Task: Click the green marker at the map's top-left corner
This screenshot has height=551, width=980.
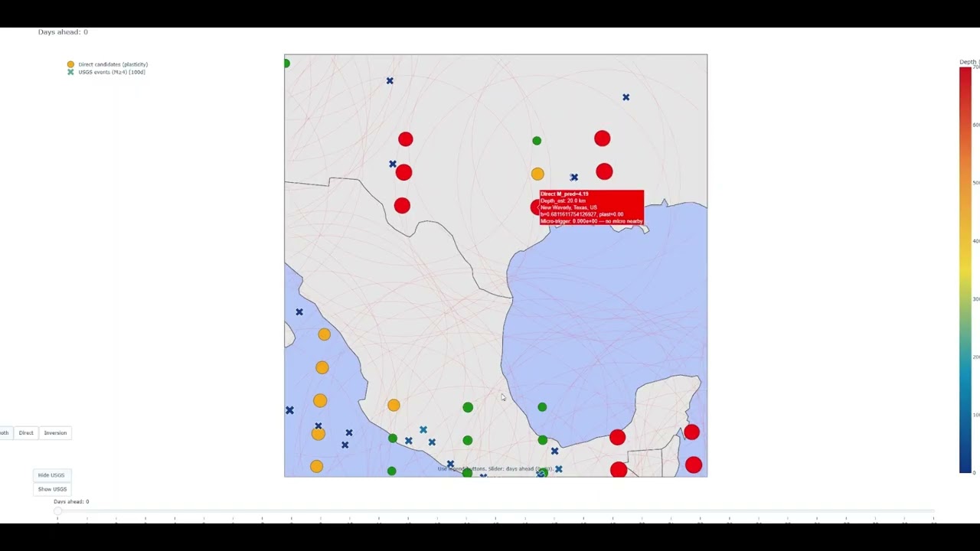Action: coord(286,64)
